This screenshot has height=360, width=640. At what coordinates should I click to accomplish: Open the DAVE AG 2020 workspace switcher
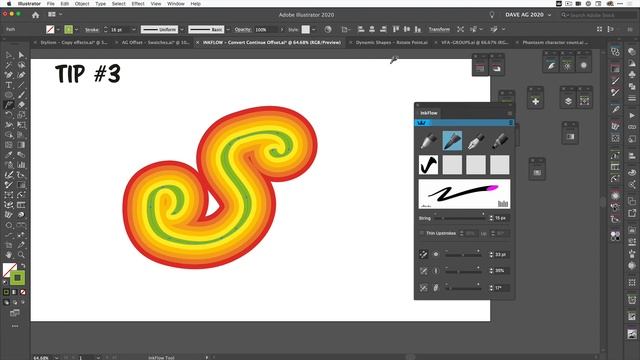point(528,15)
